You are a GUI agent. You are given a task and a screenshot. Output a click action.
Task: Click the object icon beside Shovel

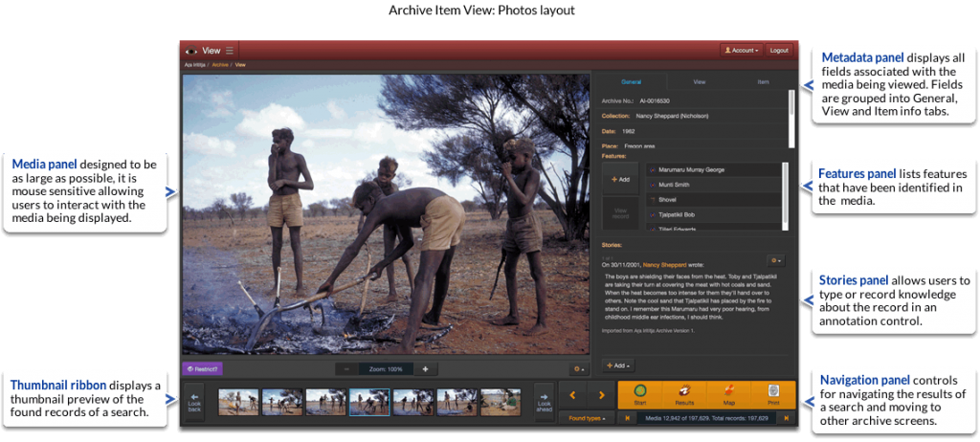(653, 199)
